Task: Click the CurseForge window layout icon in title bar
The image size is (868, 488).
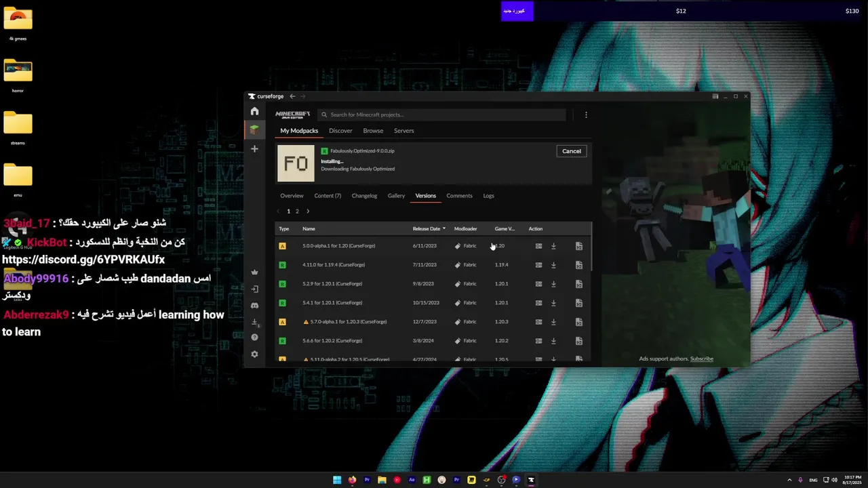Action: click(x=715, y=96)
